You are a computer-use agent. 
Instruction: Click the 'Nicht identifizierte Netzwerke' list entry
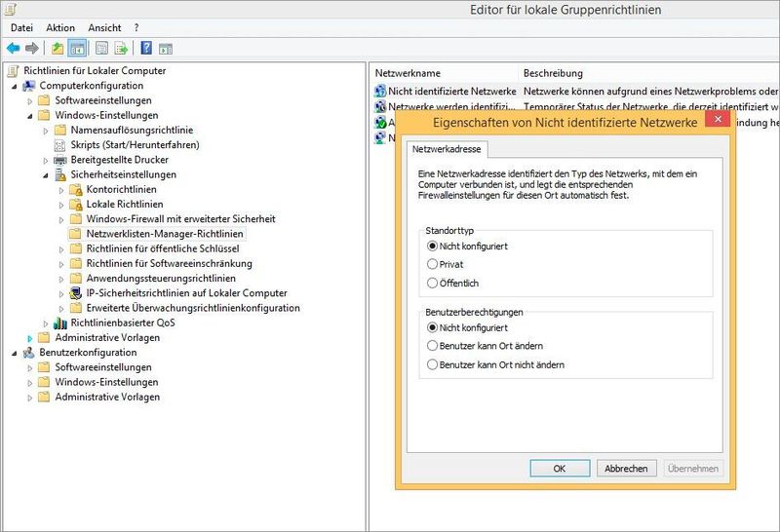coord(452,92)
